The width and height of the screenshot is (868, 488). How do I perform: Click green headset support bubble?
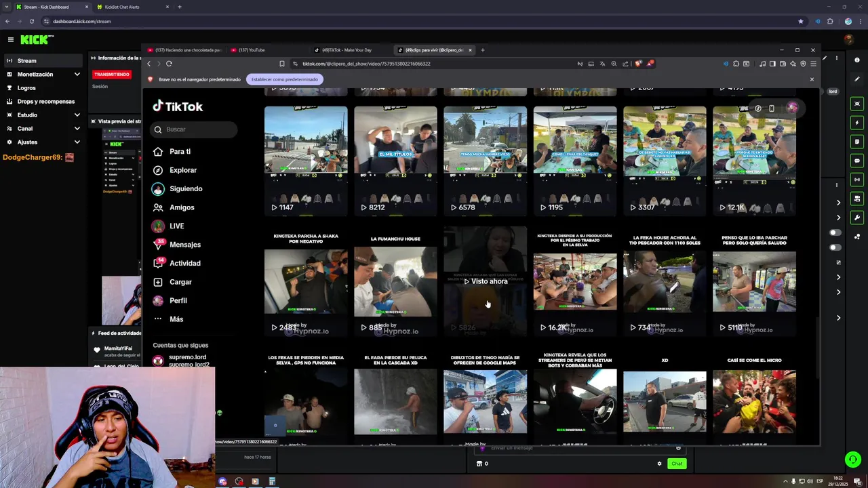click(x=852, y=460)
